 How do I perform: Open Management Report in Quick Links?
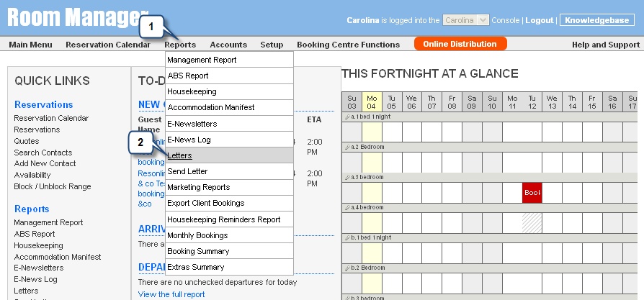point(48,222)
